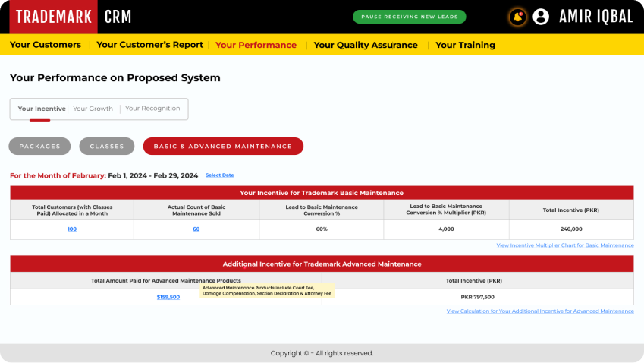The image size is (644, 363).
Task: Open Your Quality Assurance menu
Action: click(x=366, y=45)
